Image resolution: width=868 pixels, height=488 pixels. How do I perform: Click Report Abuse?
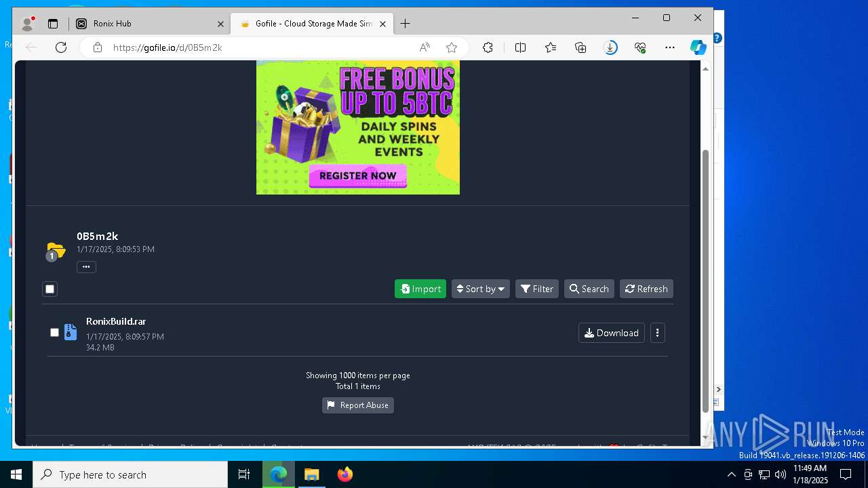point(358,405)
